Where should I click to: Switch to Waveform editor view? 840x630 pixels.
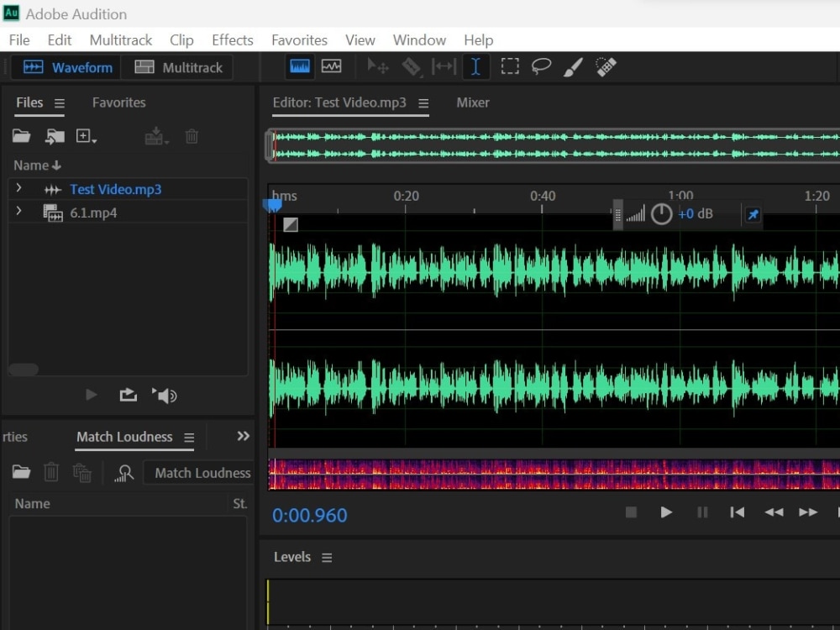click(x=67, y=67)
